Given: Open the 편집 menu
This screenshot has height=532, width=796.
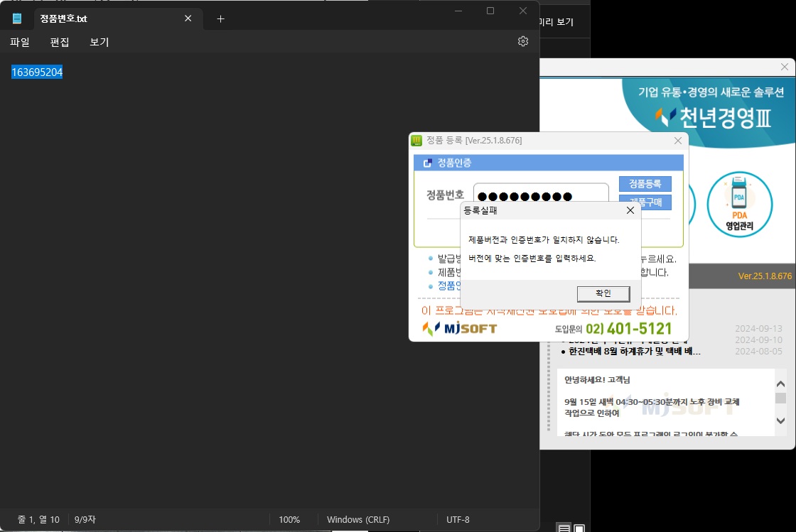Looking at the screenshot, I should pyautogui.click(x=60, y=42).
